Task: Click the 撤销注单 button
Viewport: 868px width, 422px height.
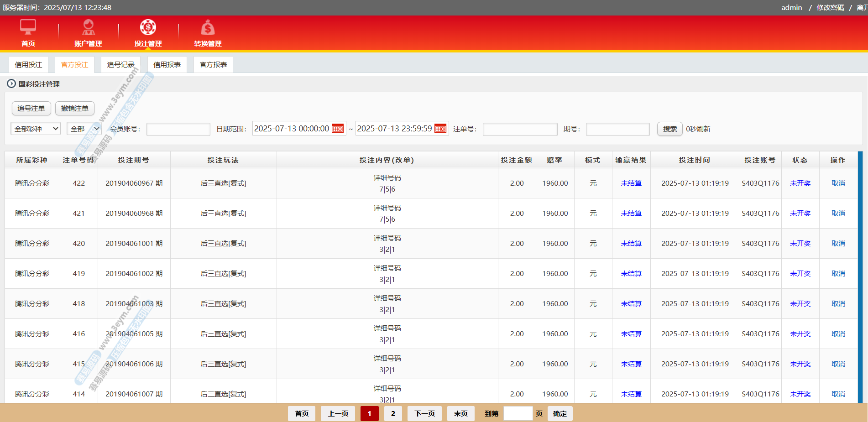Action: click(x=75, y=109)
